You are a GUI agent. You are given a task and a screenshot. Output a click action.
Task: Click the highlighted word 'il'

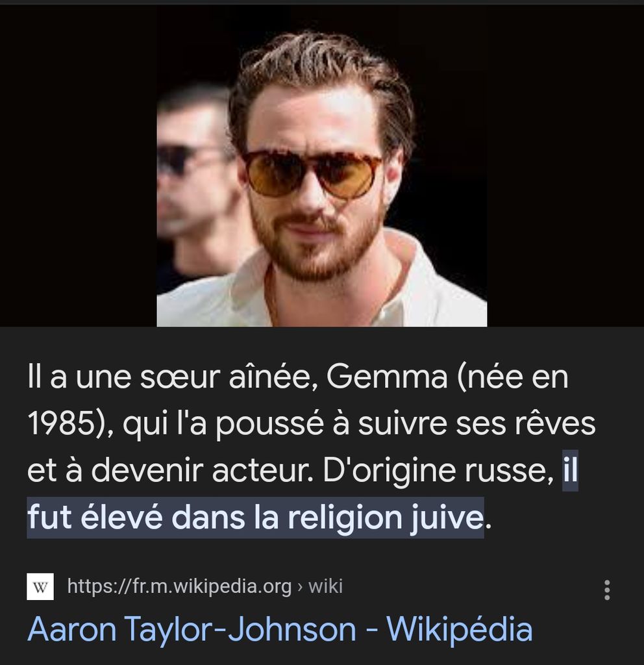(x=570, y=470)
